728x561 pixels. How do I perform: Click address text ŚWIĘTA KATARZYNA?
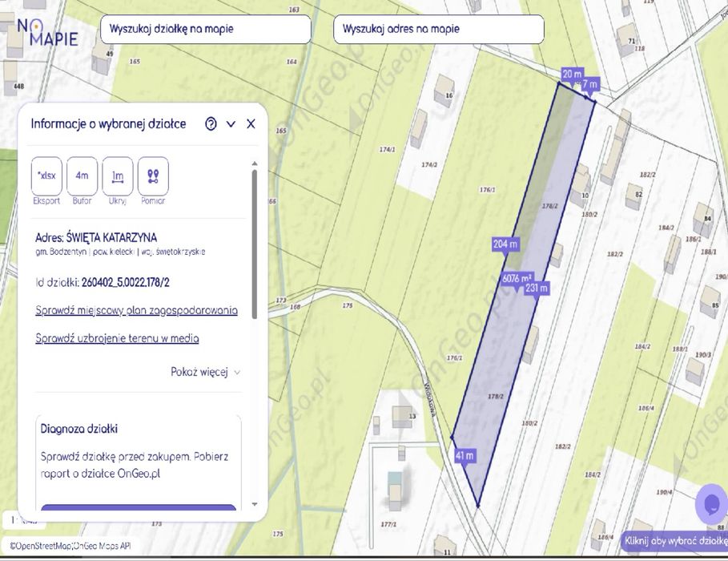point(111,238)
